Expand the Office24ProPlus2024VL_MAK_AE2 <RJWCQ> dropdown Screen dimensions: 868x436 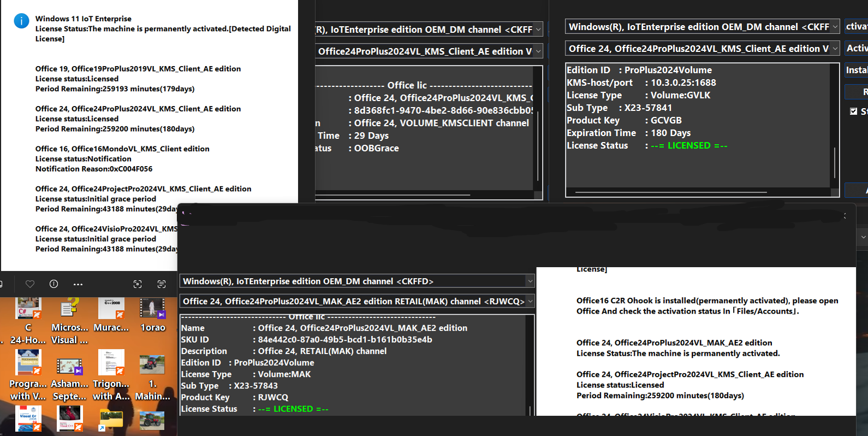coord(530,301)
